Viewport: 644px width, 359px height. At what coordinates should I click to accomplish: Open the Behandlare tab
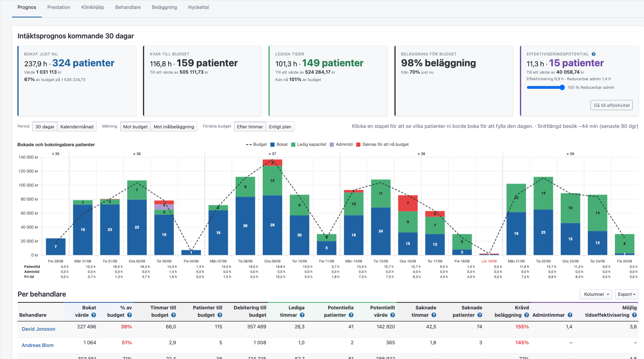coord(128,7)
